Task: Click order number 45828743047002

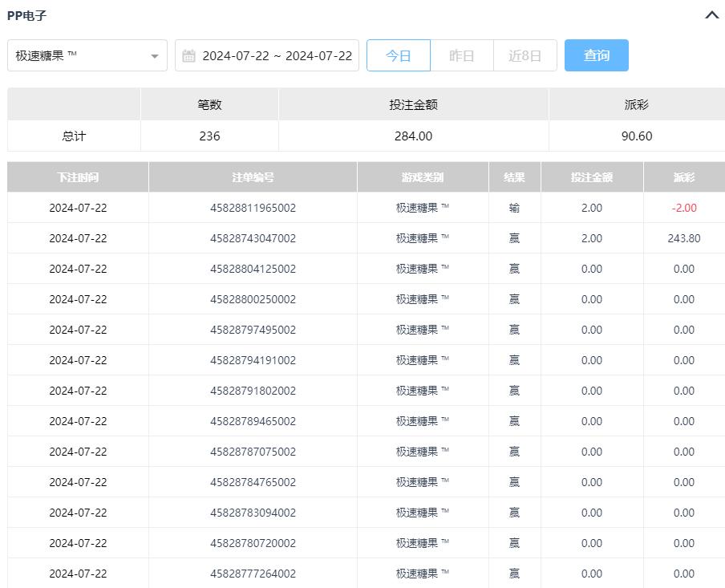Action: coord(253,238)
